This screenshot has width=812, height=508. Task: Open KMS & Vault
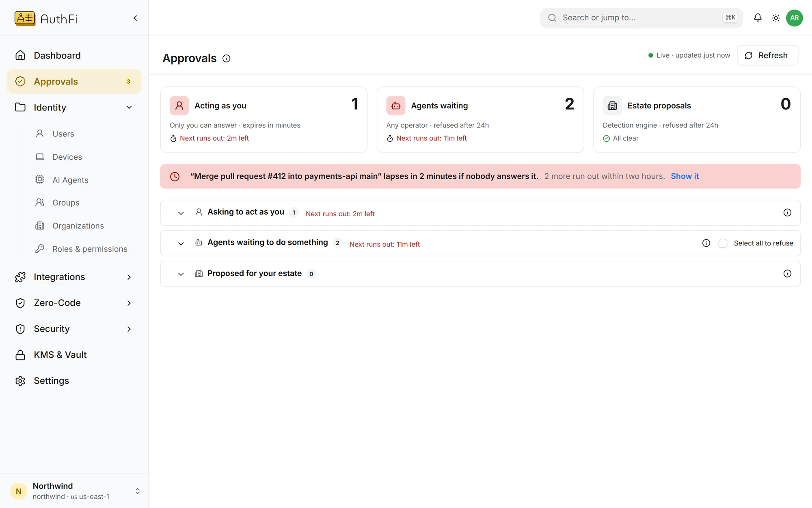point(74,355)
